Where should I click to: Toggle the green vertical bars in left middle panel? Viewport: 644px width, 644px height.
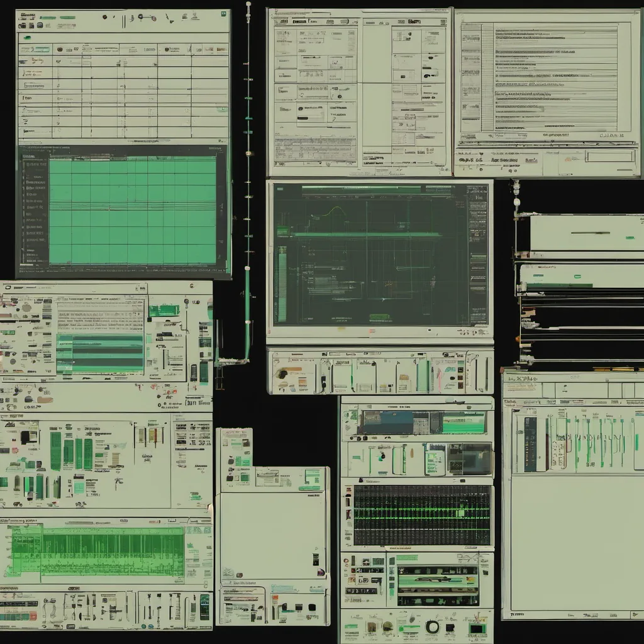coord(71,453)
